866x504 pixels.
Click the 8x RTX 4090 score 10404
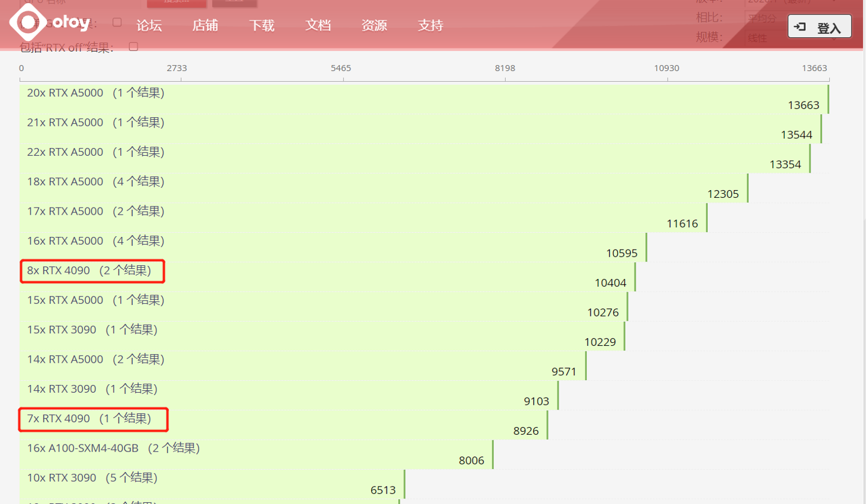(x=610, y=283)
